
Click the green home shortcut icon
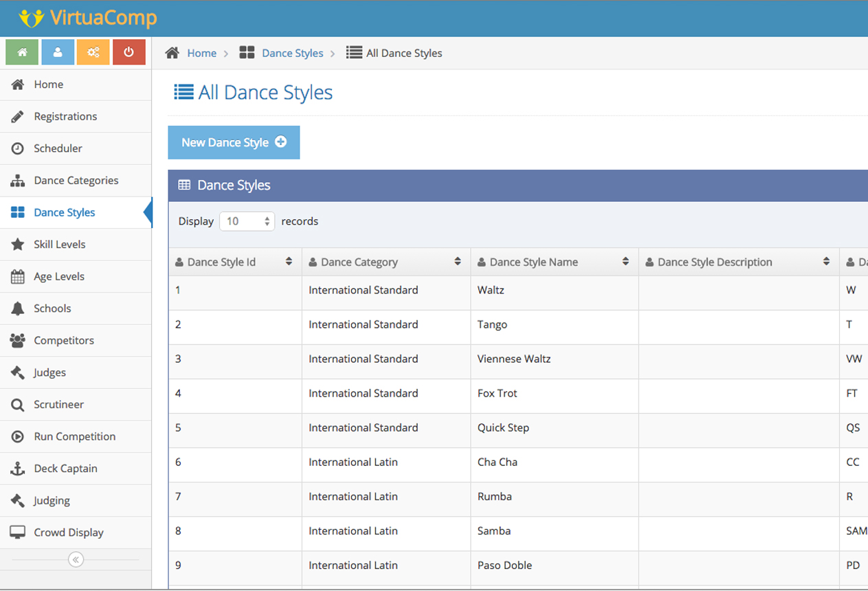23,52
